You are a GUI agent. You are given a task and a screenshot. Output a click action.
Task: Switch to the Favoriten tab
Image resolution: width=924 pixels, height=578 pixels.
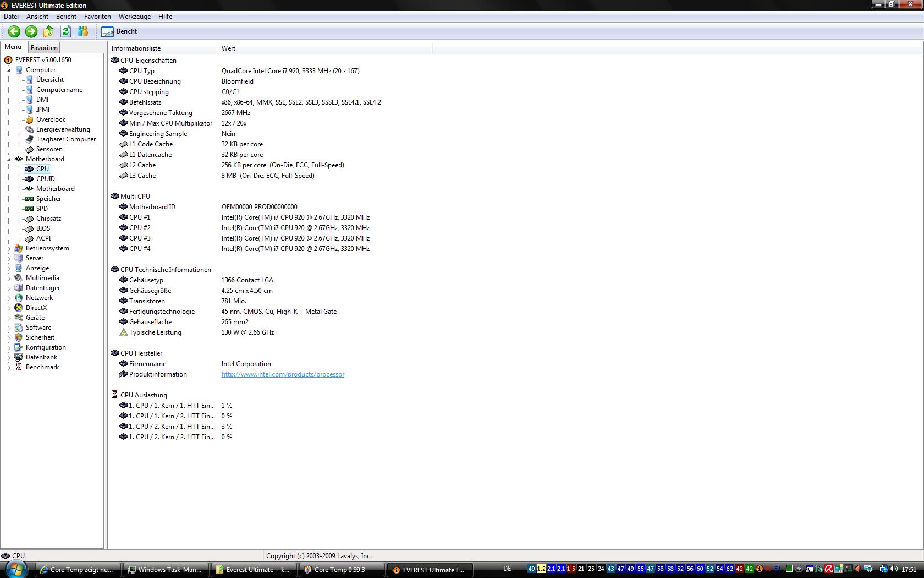click(44, 48)
